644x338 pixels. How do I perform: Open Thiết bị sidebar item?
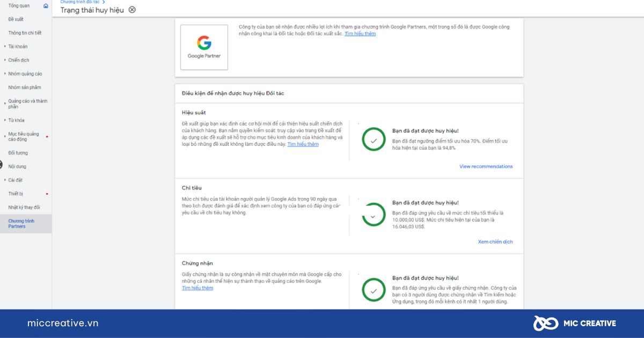click(x=16, y=194)
